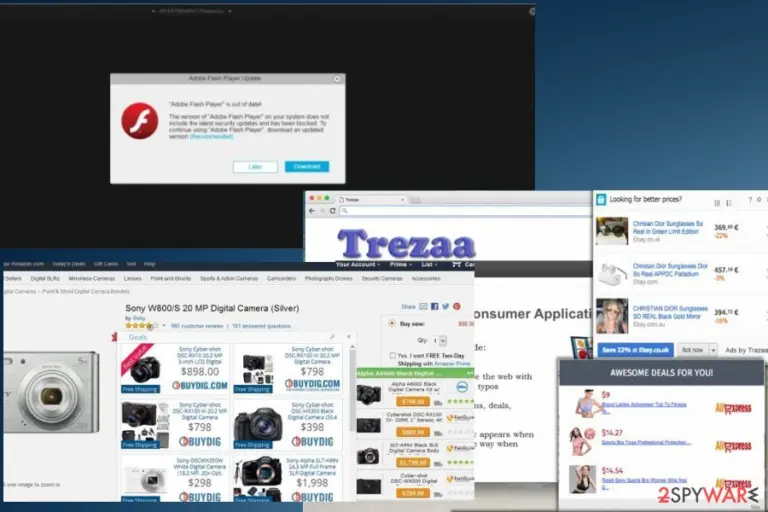Switch price panel to list view icon

[729, 202]
